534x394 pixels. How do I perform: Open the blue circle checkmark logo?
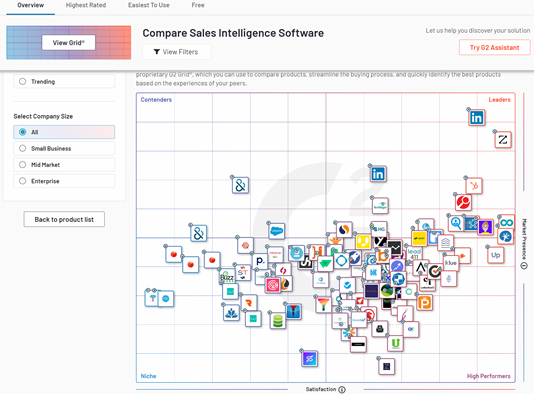click(347, 285)
